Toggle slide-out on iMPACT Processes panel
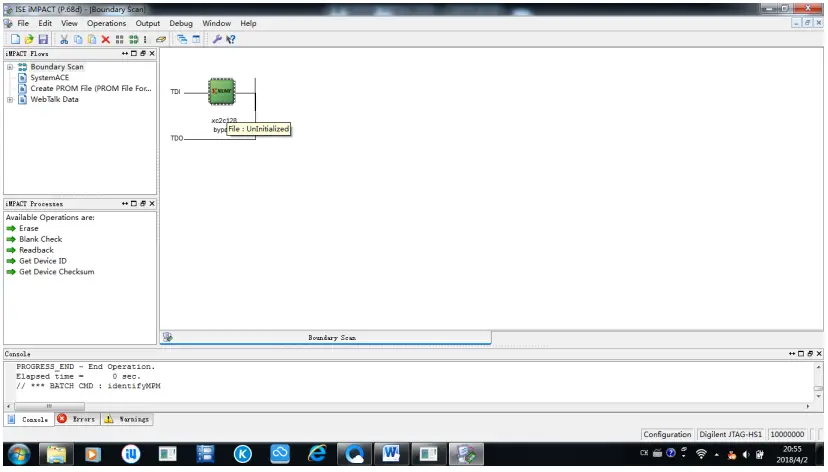 125,203
